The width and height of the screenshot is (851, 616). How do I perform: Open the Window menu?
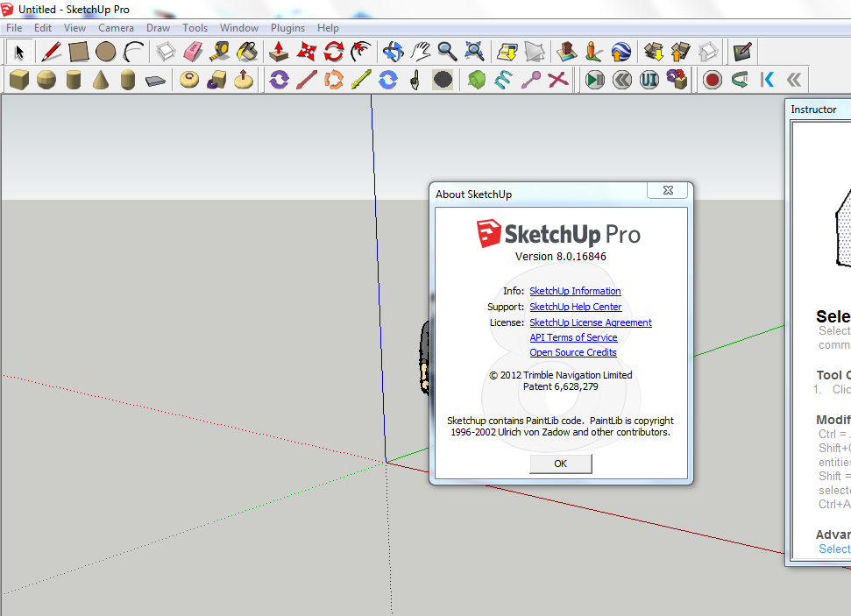pos(238,28)
